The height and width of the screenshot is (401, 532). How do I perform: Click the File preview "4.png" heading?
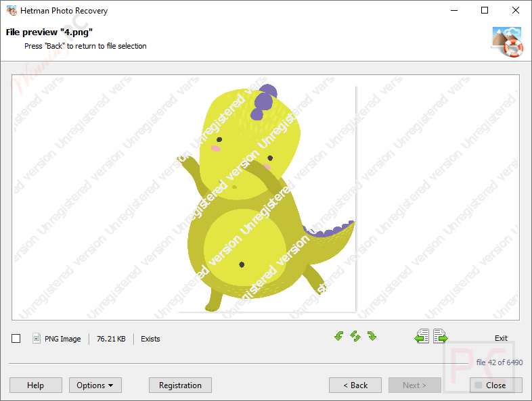tap(49, 32)
